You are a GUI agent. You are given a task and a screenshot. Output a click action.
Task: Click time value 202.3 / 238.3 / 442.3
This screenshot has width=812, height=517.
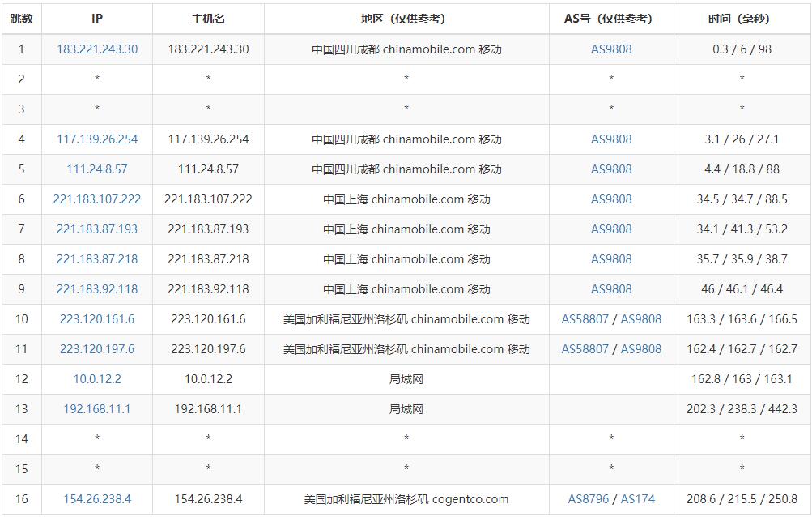[742, 409]
